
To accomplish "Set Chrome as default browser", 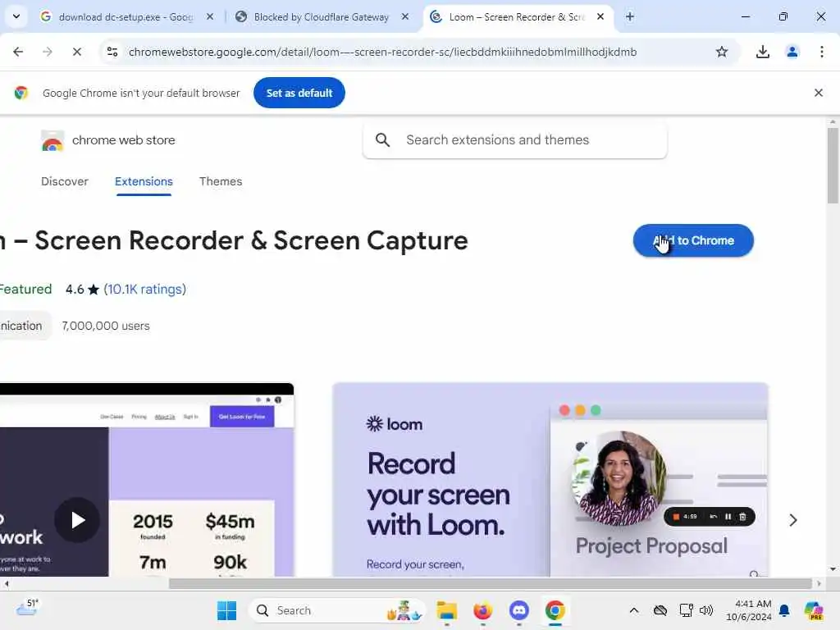I will [x=299, y=93].
